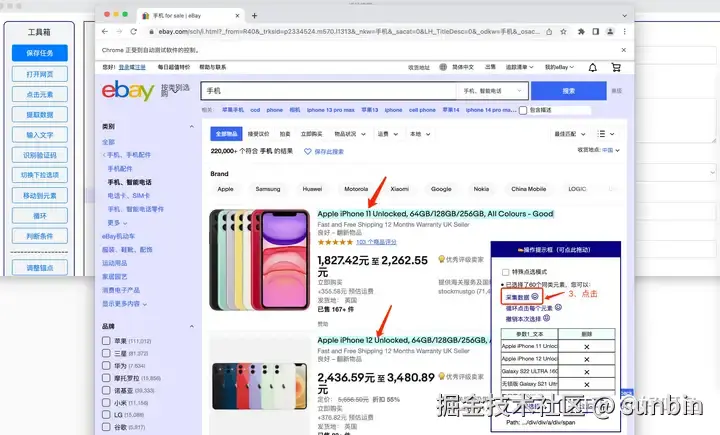
Task: Check the 诺基亚 brand filter
Action: pyautogui.click(x=106, y=390)
